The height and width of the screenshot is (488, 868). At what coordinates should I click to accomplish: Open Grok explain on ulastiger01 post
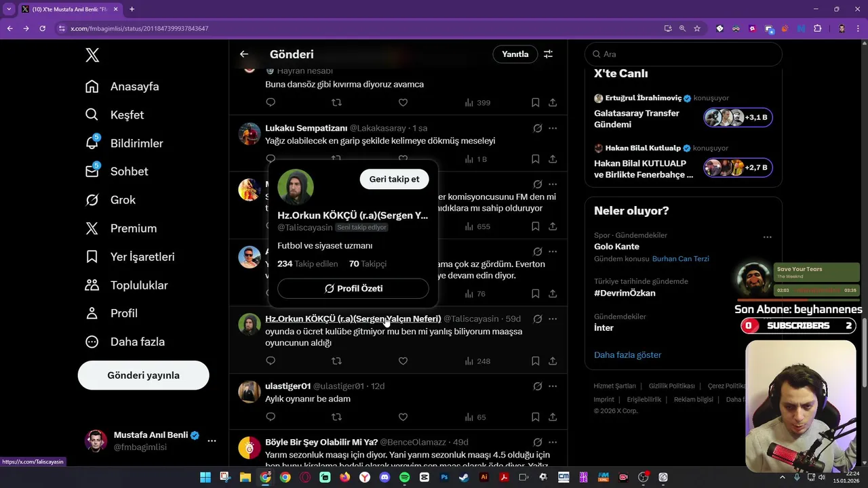(x=537, y=386)
